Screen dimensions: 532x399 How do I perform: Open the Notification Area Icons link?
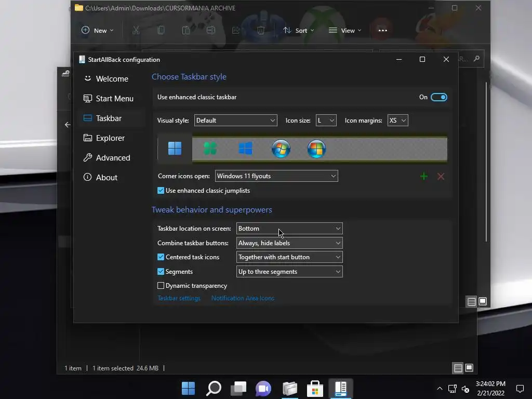[x=243, y=298]
